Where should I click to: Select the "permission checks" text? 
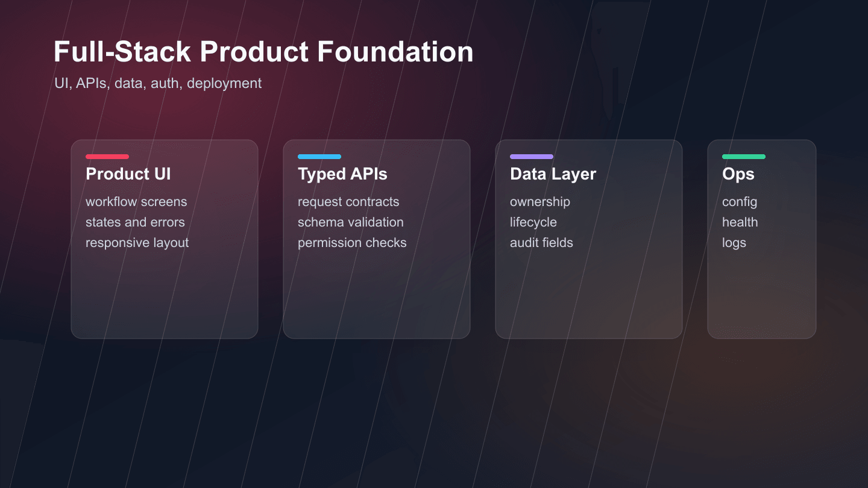point(352,243)
